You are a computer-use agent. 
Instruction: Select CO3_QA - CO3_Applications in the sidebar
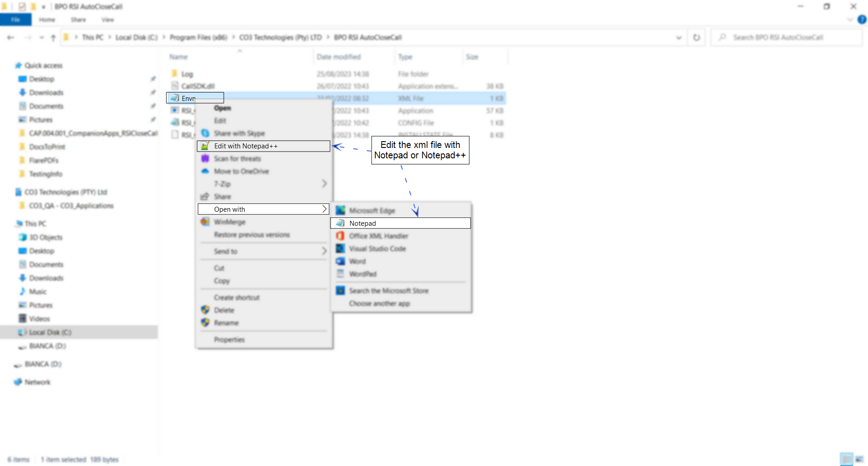[x=71, y=205]
